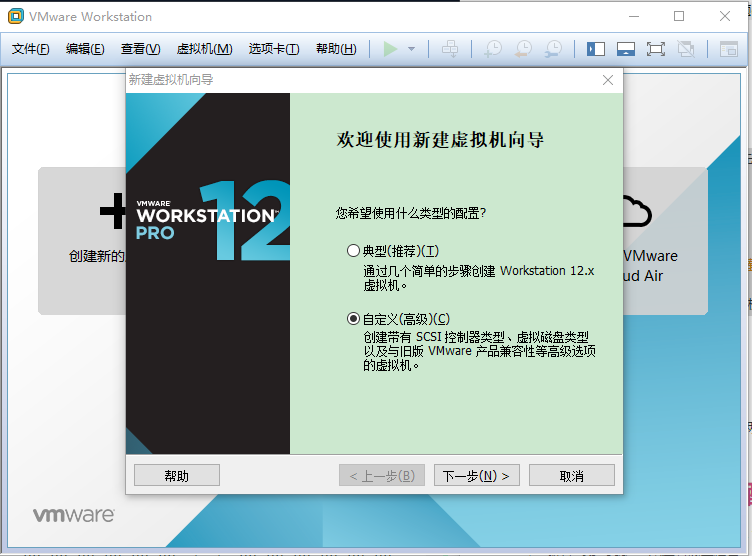The height and width of the screenshot is (556, 752).
Task: Click the revert to snapshot icon
Action: 523,49
